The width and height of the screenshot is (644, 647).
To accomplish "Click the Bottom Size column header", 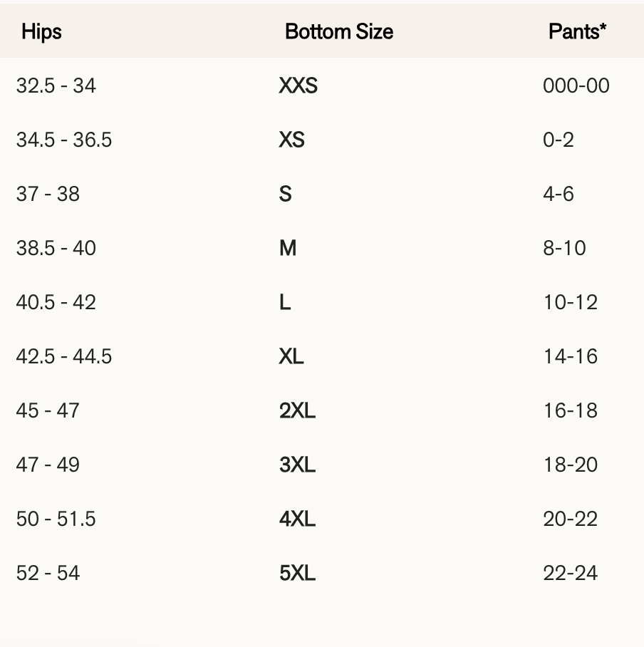I will 338,31.
